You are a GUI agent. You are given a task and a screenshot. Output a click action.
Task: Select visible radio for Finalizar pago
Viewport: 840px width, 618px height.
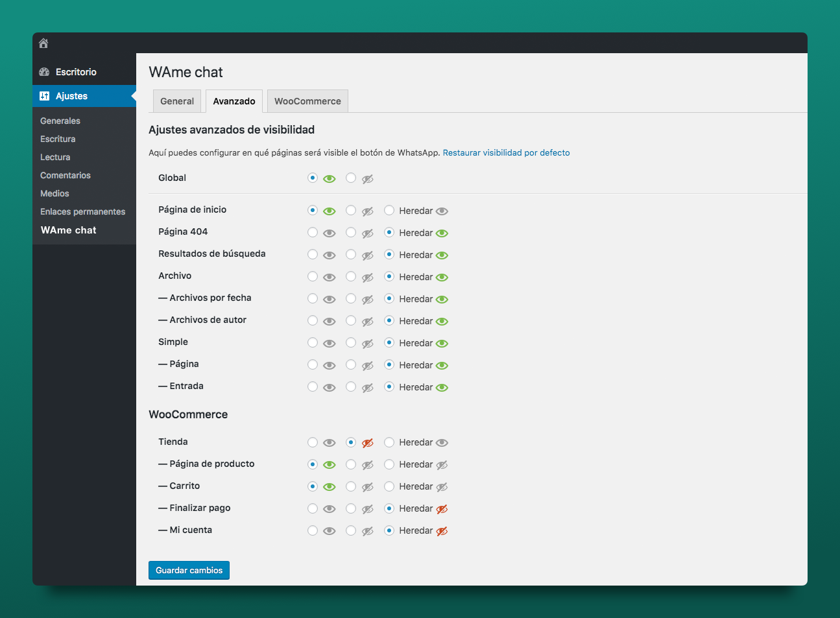(x=313, y=508)
